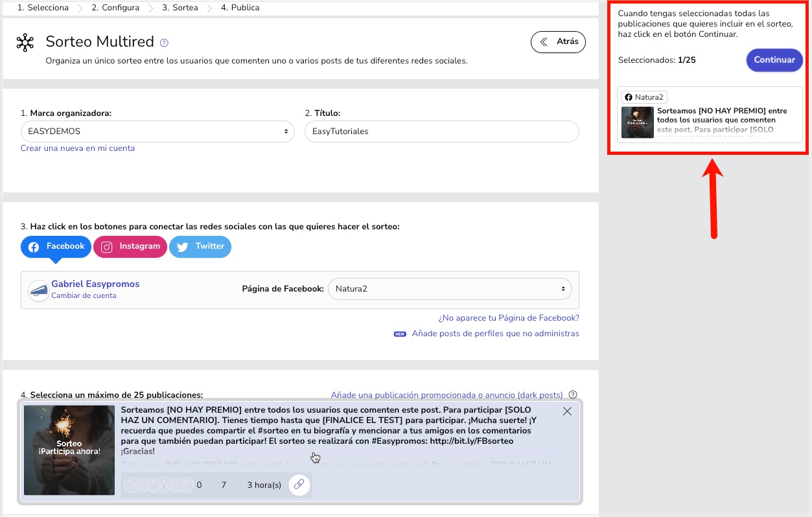Open the dark posts help question icon
Screen dimensions: 812x517
point(572,395)
